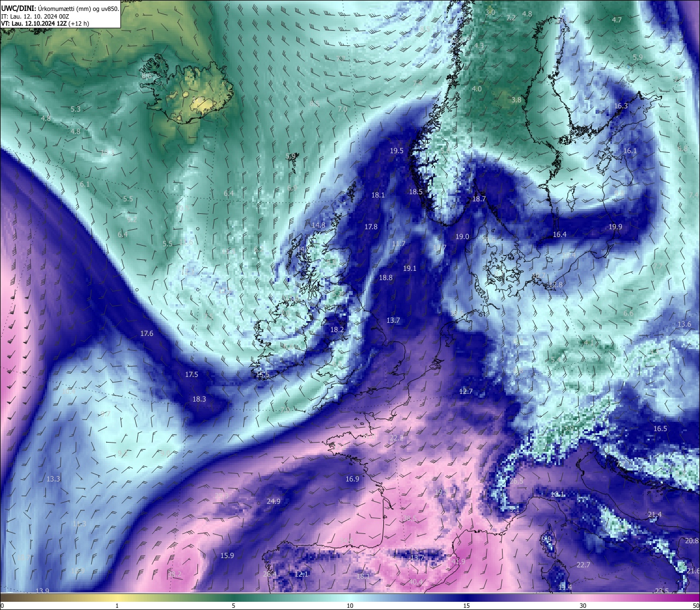This screenshot has width=700, height=610.
Task: Click the 17.6 value over the Atlantic
Action: pyautogui.click(x=147, y=334)
